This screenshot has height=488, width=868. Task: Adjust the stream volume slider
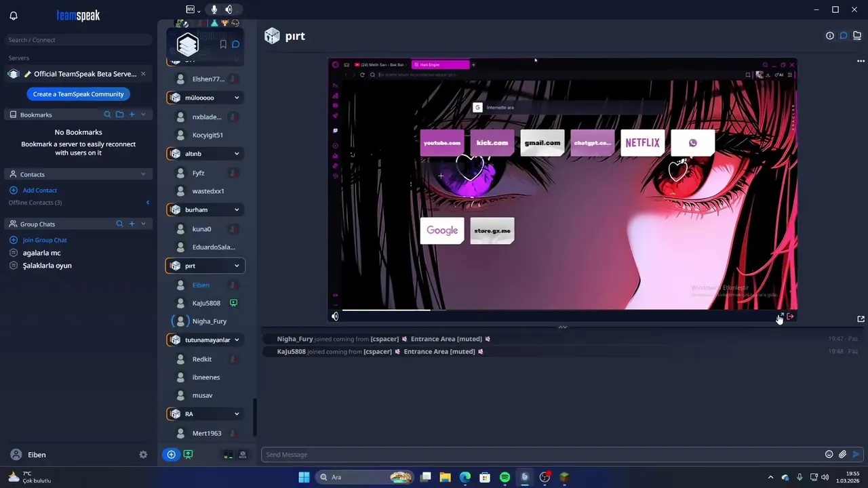(387, 310)
